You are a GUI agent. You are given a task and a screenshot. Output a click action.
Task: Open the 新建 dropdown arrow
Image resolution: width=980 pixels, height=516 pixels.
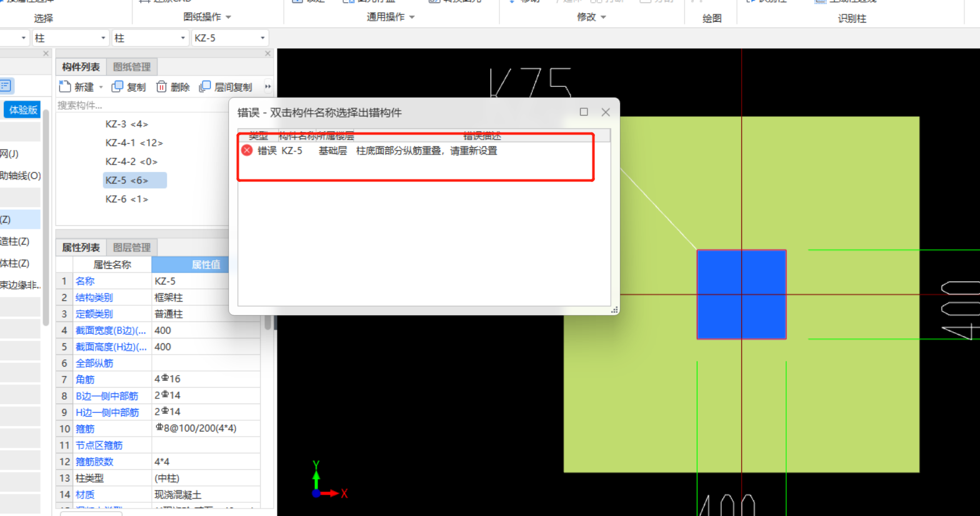pos(101,87)
